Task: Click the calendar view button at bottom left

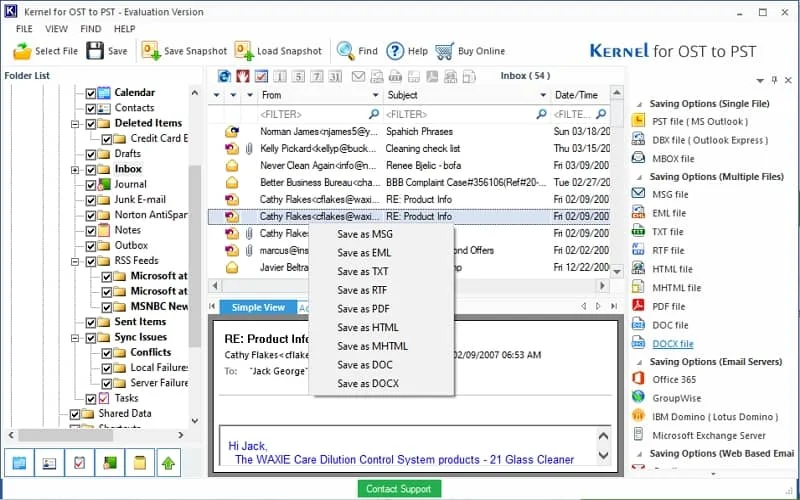Action: point(19,463)
